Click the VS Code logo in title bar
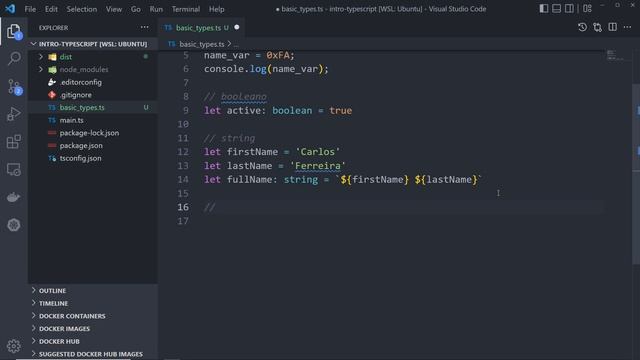The width and height of the screenshot is (640, 360). coord(10,9)
